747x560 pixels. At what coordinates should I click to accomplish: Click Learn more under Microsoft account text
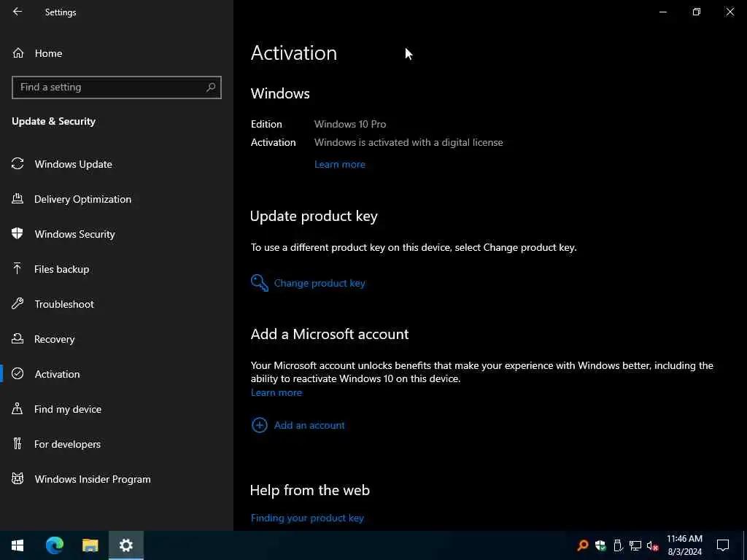(276, 392)
